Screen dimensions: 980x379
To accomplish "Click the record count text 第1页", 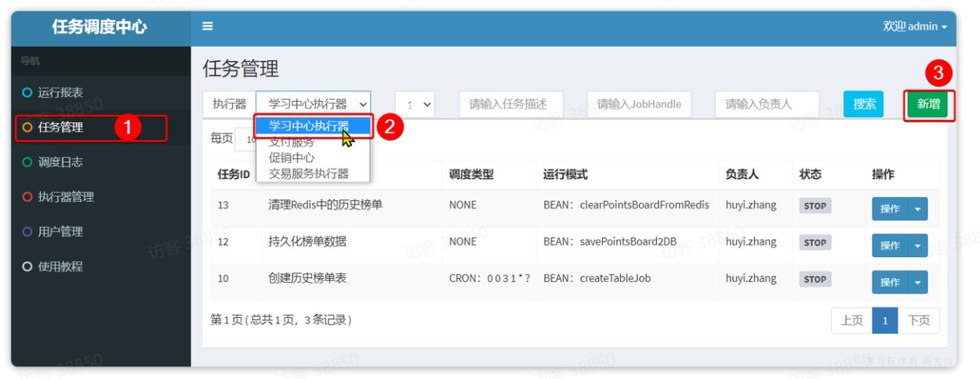I will [281, 320].
